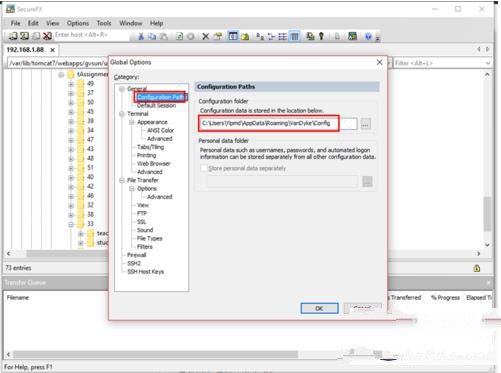Collapse folder 33 in remote tree
The width and height of the screenshot is (501, 373).
pos(71,224)
